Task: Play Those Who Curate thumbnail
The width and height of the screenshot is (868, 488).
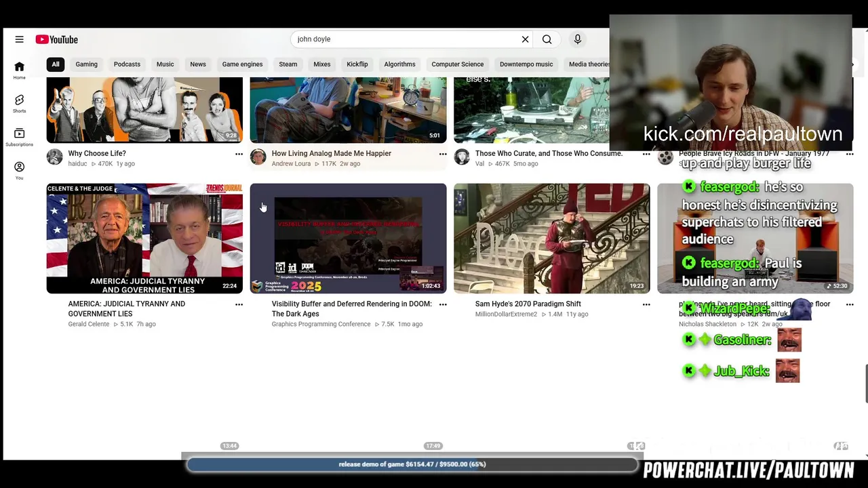Action: point(531,109)
